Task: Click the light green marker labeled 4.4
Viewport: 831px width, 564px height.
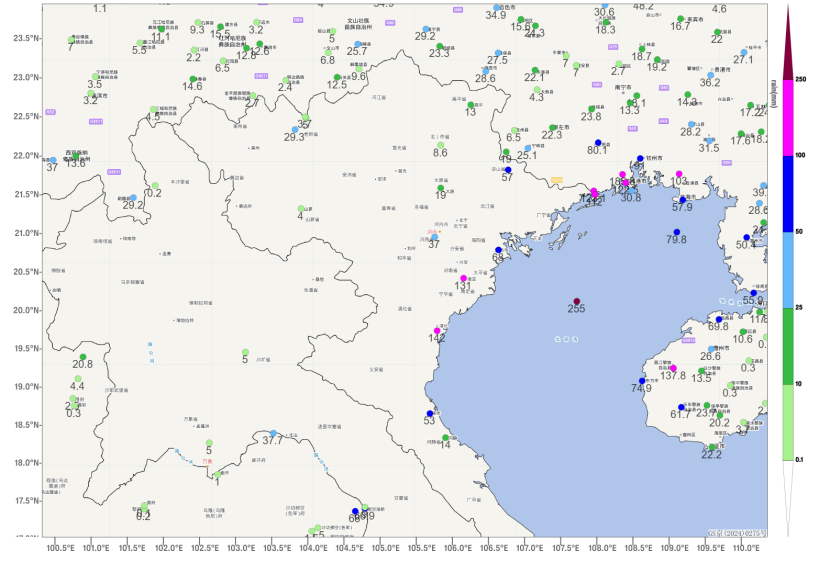Action: coord(78,379)
